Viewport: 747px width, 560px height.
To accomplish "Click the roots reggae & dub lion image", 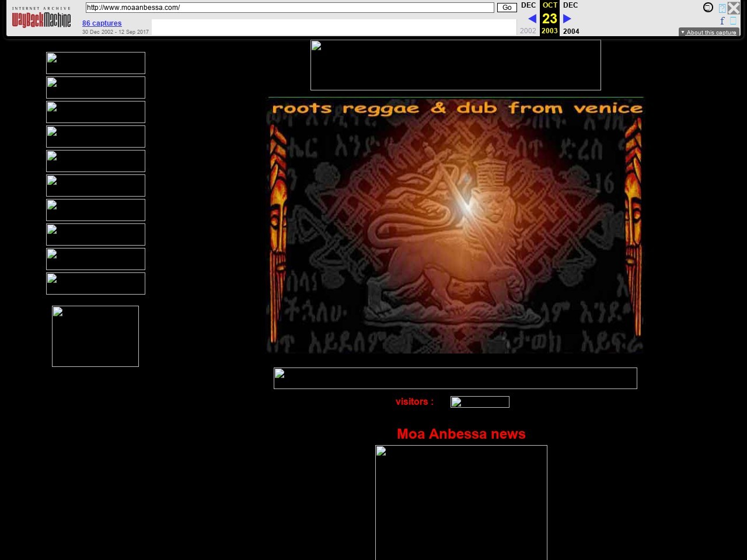I will 455,226.
